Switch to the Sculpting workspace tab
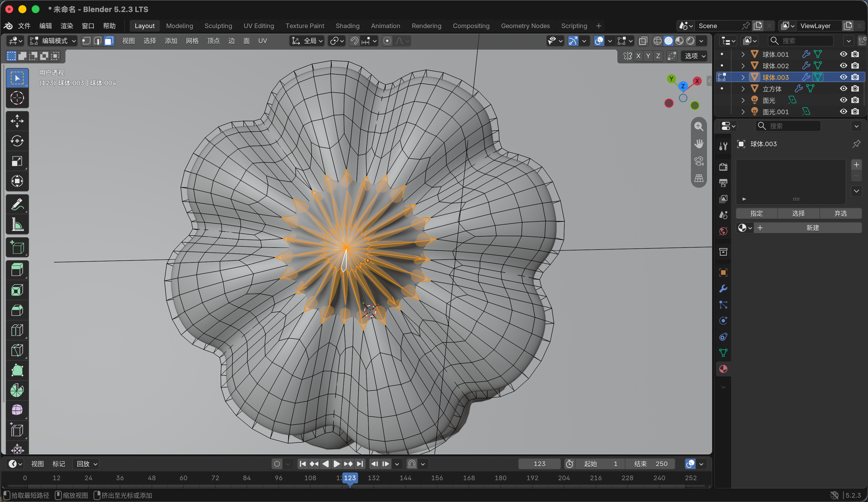Image resolution: width=868 pixels, height=502 pixels. coord(218,26)
